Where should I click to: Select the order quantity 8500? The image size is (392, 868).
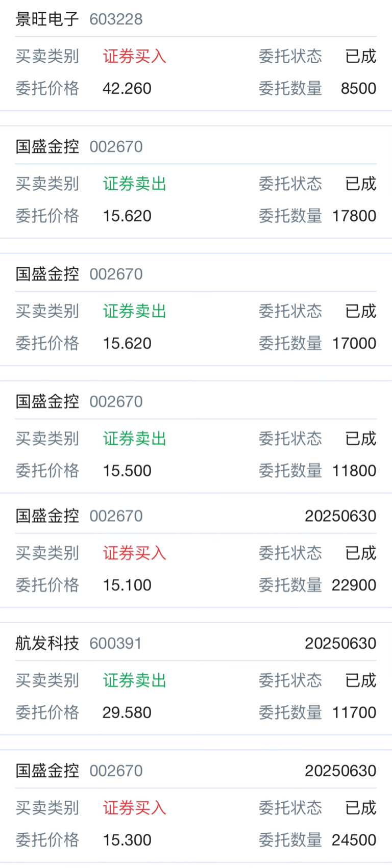358,88
